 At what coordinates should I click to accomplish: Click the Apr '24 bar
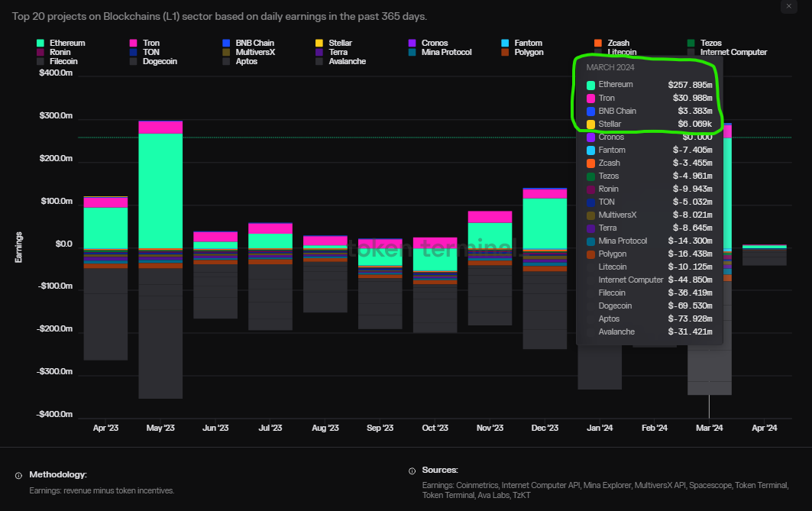(765, 255)
